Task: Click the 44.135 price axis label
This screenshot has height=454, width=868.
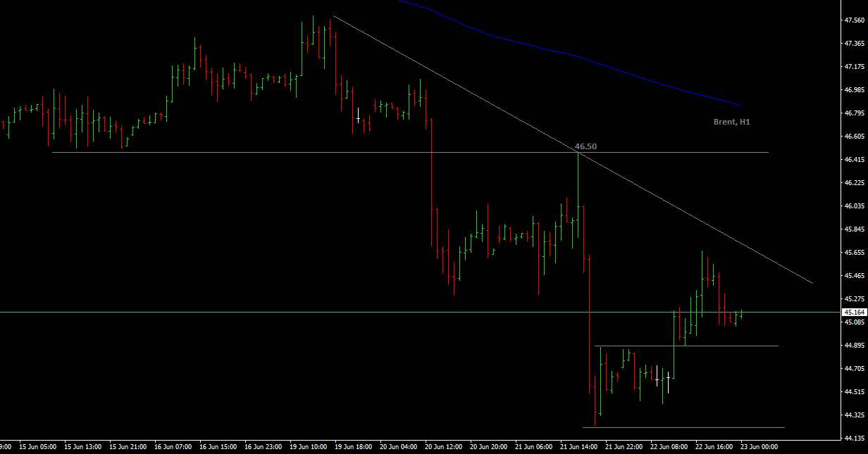Action: tap(854, 439)
